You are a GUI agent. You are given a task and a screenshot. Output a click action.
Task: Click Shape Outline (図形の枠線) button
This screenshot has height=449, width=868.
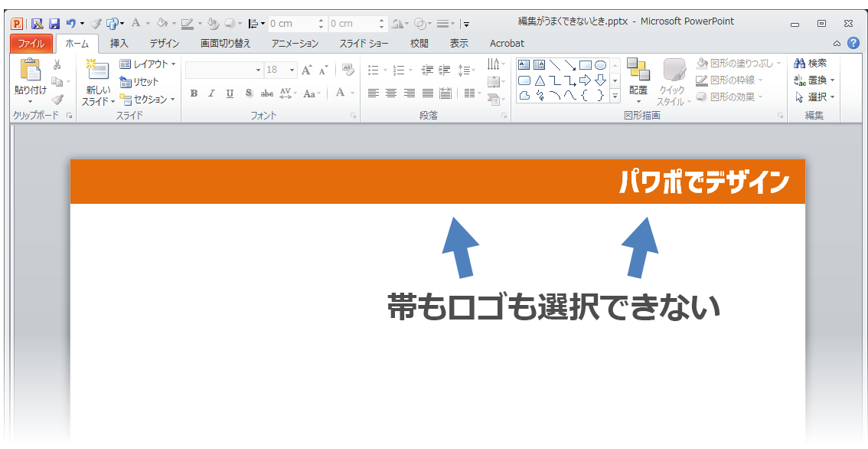coord(729,80)
